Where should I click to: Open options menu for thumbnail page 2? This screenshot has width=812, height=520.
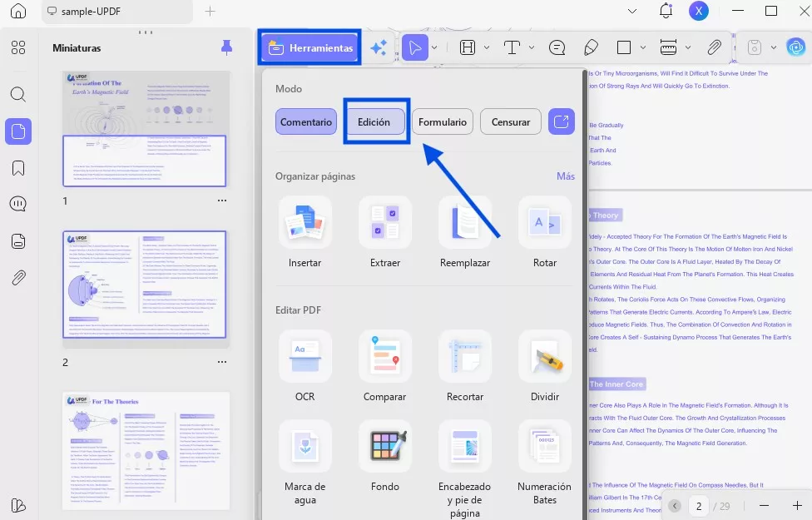pos(222,362)
